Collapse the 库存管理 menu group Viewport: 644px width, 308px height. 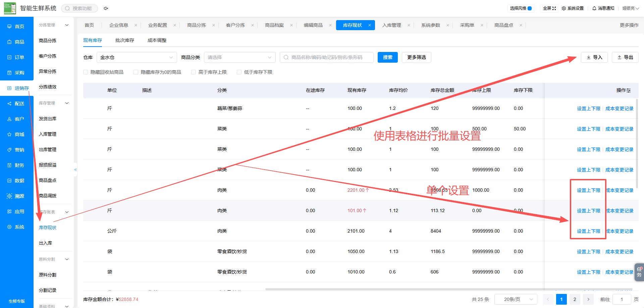click(67, 103)
